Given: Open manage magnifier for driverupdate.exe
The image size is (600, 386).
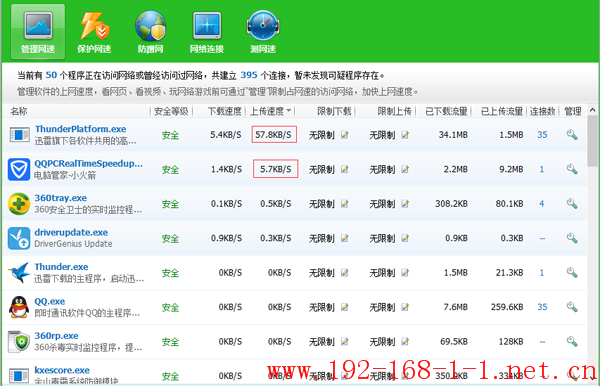Looking at the screenshot, I should tap(572, 238).
